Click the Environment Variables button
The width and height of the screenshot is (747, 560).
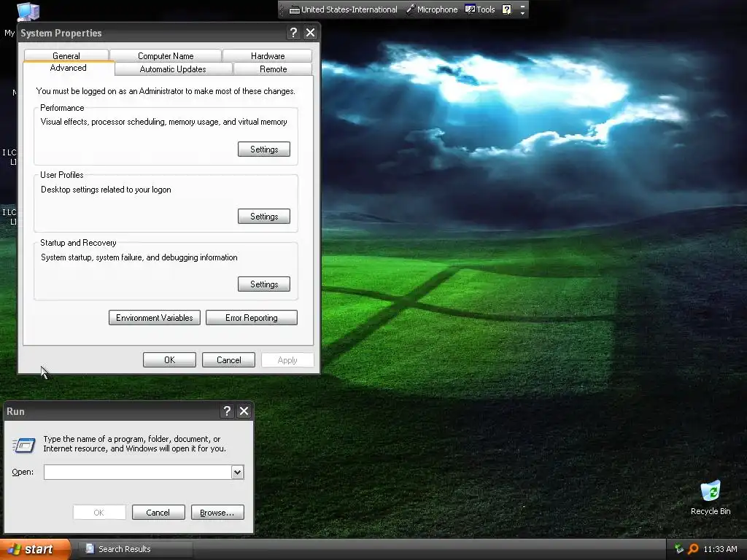[155, 318]
